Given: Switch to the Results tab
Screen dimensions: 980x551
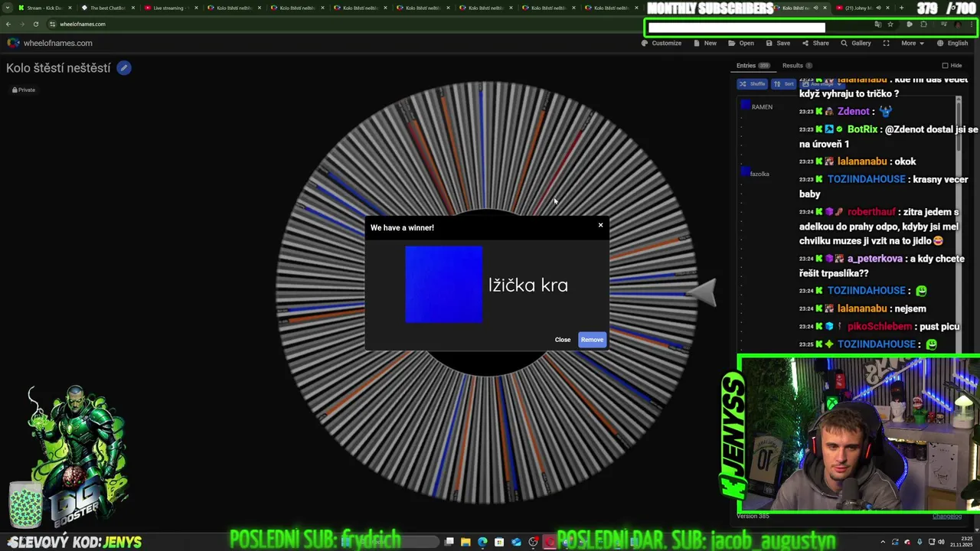Looking at the screenshot, I should pos(797,66).
